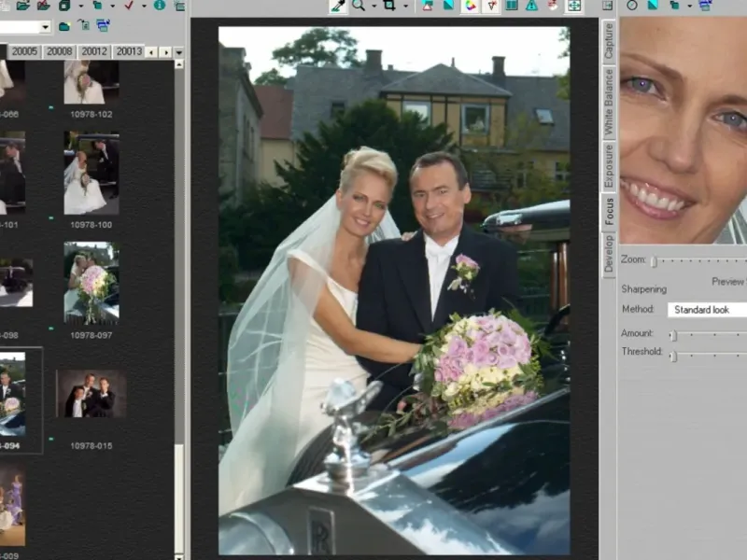Click the open folder icon in top toolbar

coord(22,6)
